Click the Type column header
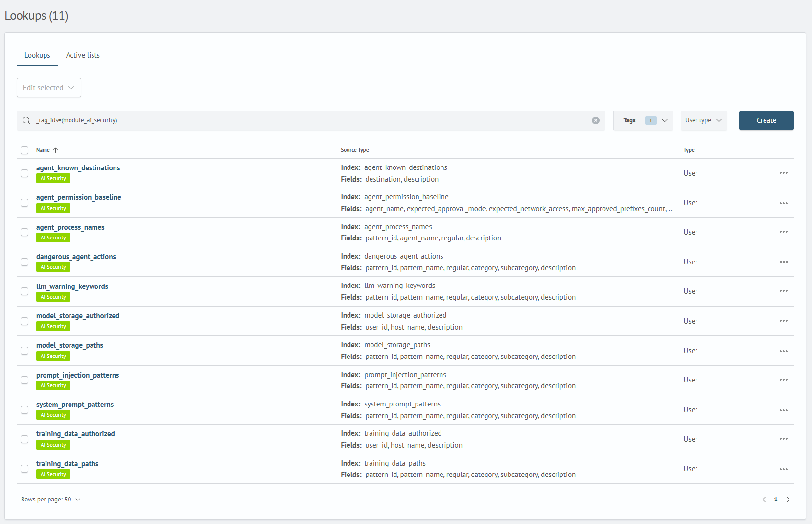The image size is (812, 524). [x=689, y=150]
